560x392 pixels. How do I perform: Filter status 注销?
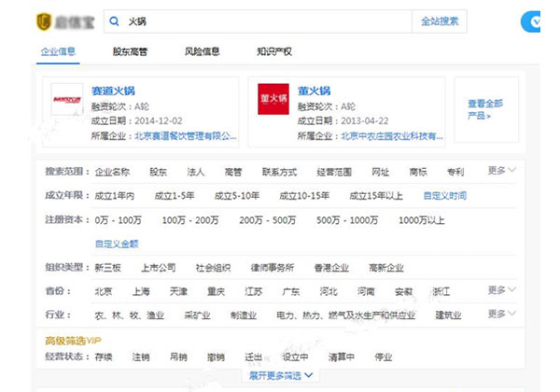pos(141,357)
